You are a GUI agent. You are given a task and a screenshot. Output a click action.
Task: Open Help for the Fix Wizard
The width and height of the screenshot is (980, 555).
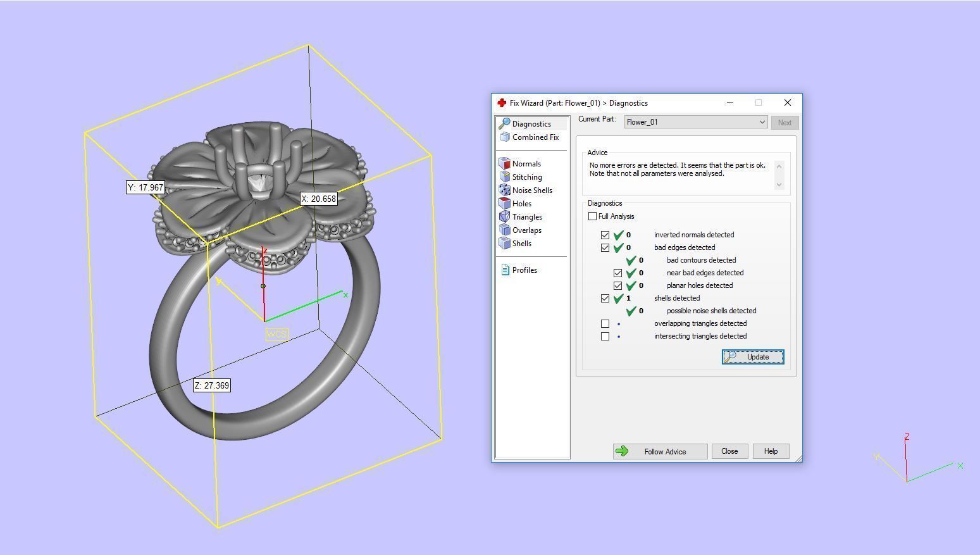click(771, 451)
